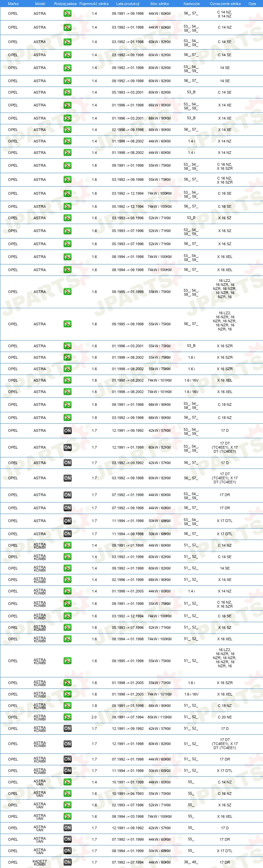
Task: Click the Pojemność silnika column header
Action: pyautogui.click(x=94, y=4)
